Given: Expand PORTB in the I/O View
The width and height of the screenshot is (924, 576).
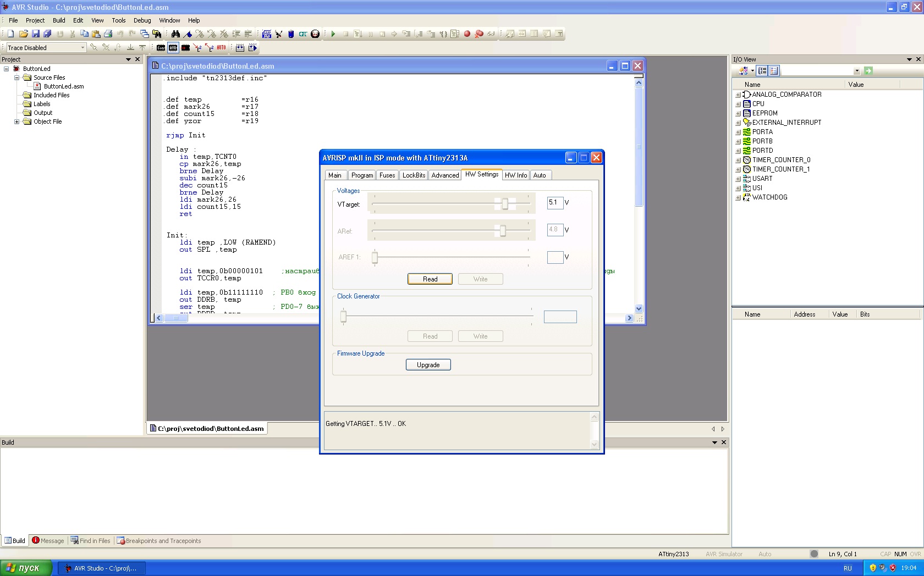Looking at the screenshot, I should (x=738, y=141).
